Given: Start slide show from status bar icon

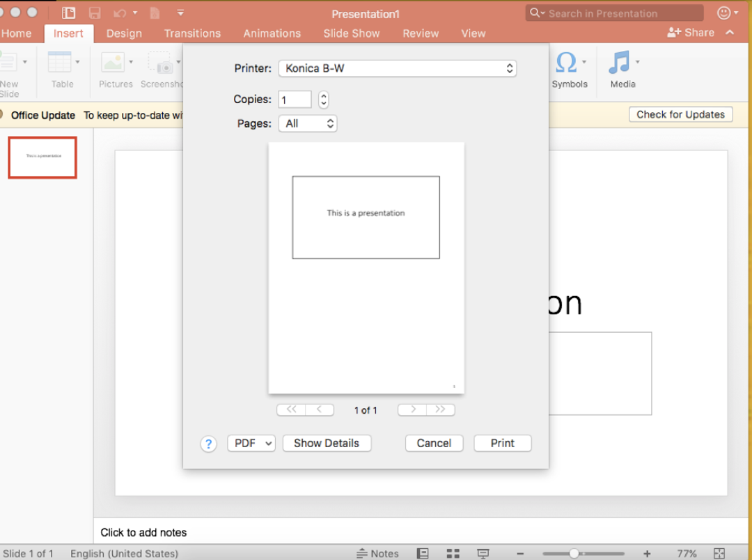Looking at the screenshot, I should [x=483, y=553].
